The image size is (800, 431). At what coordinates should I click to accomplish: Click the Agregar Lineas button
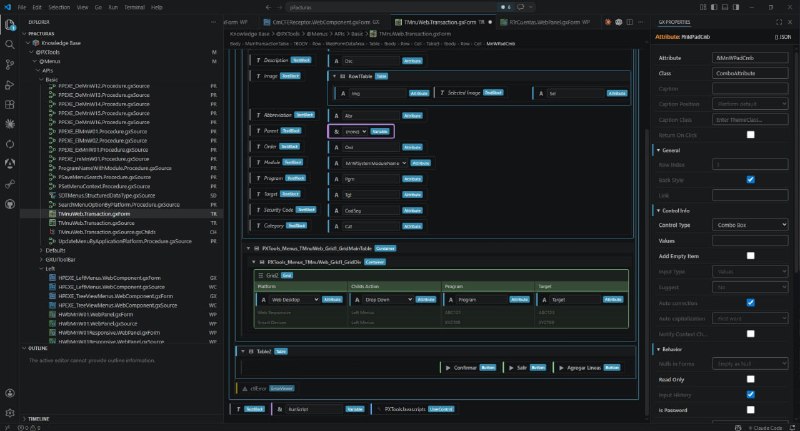[x=589, y=368]
